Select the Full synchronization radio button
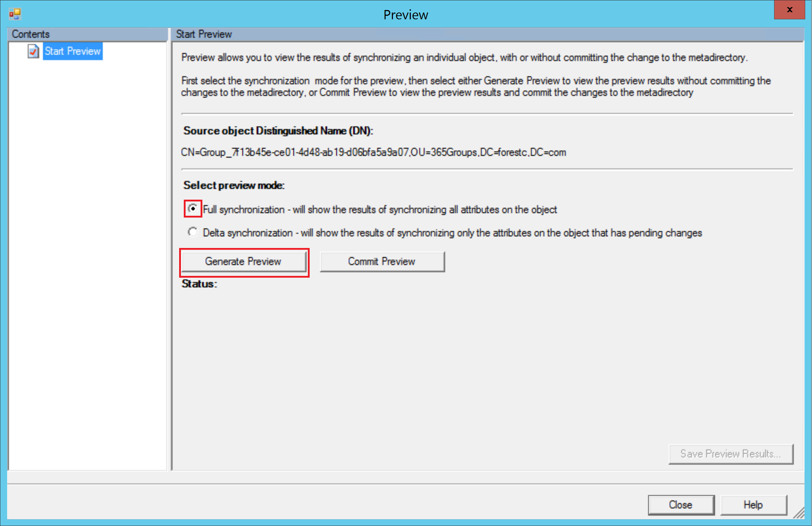Screen dimensions: 812x526 (x=193, y=208)
